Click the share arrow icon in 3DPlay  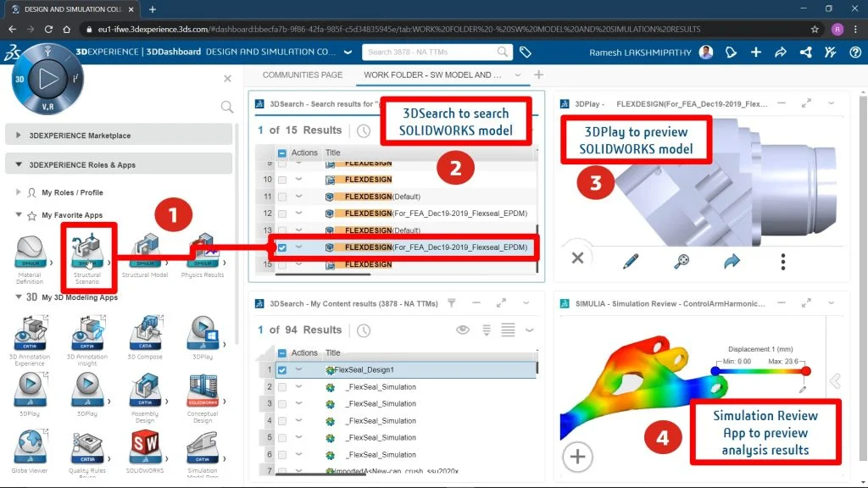[732, 261]
